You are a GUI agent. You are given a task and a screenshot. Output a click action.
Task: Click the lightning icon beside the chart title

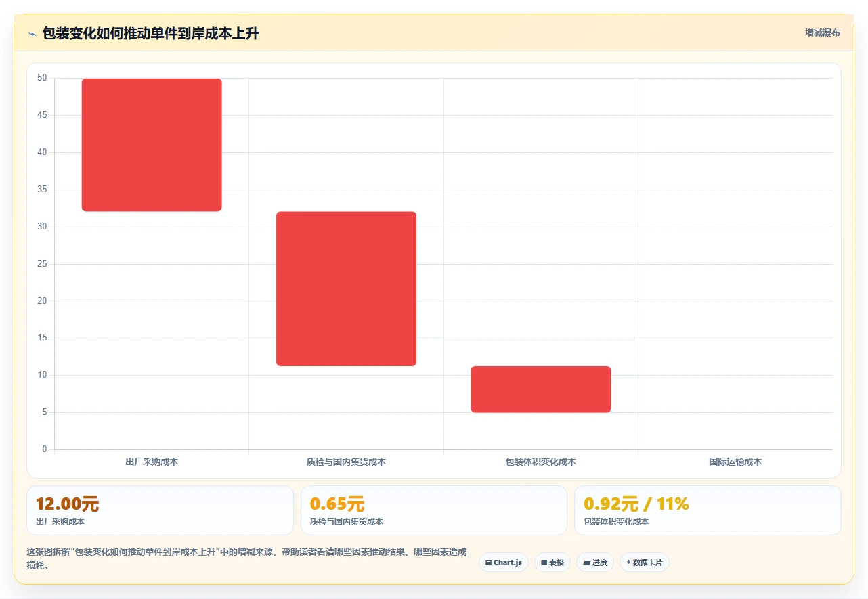(32, 33)
